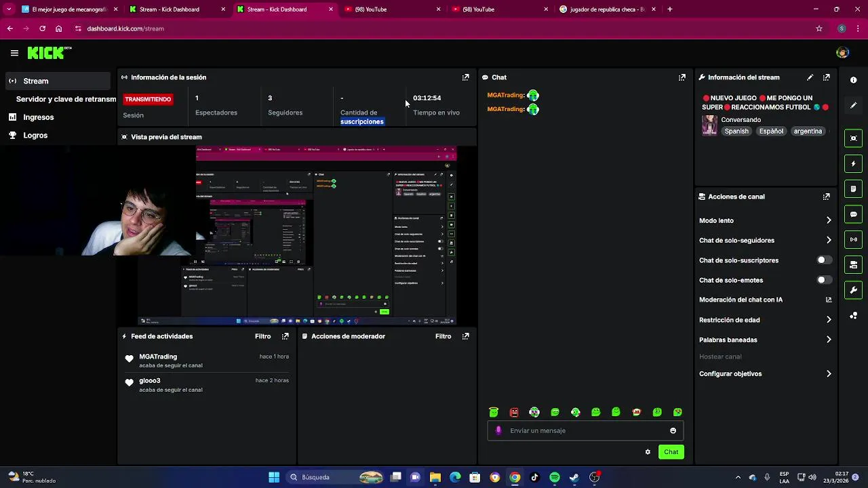Click glooo3 in activity feed
This screenshot has width=868, height=488.
click(150, 381)
